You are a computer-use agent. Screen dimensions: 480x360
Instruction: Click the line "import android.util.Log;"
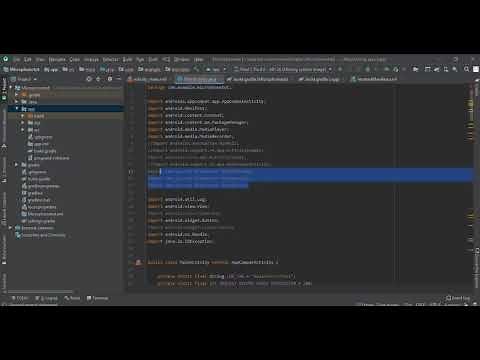click(x=177, y=199)
